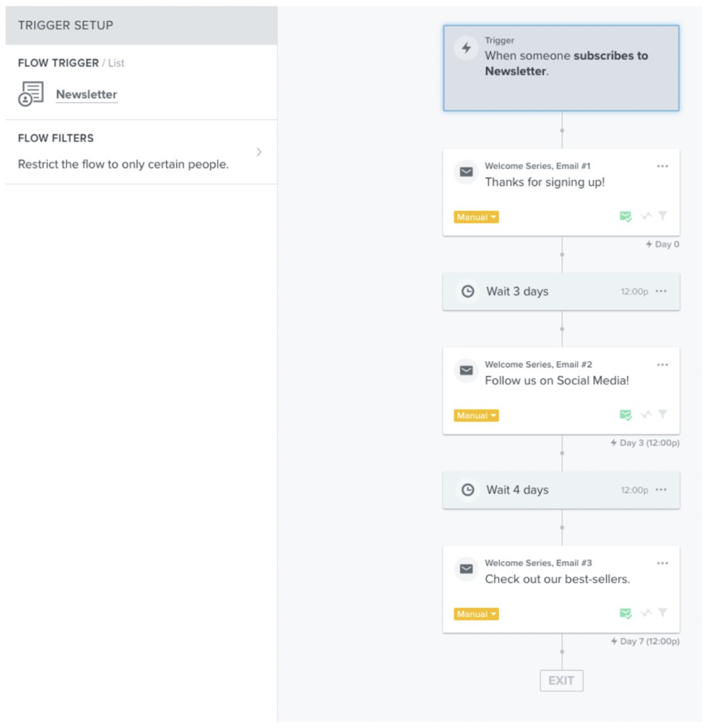Screen dimensions: 710x728
Task: Open the more options menu on Email #3
Action: click(662, 563)
